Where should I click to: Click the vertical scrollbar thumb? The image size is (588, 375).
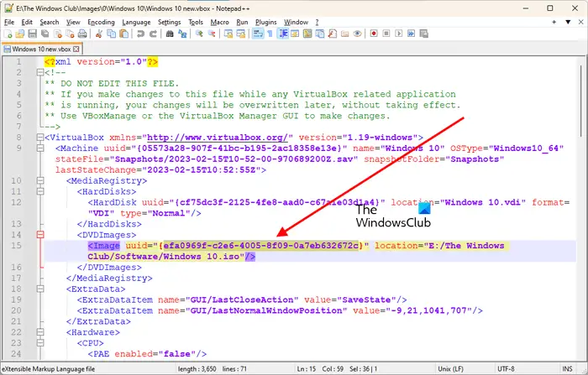[581, 102]
